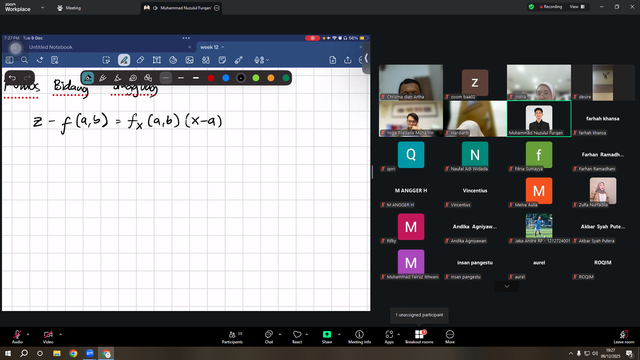Click the green security shield icon
640x360 pixels.
[531, 7]
